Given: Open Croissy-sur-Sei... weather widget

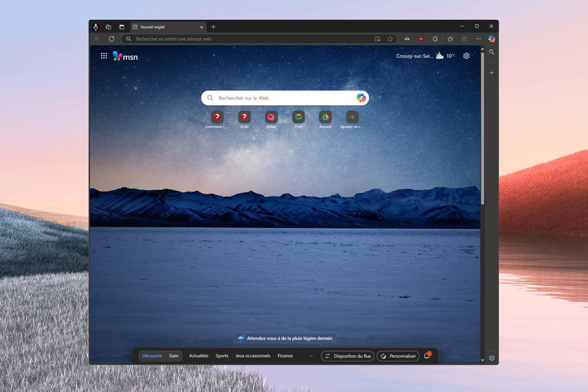Looking at the screenshot, I should [425, 56].
